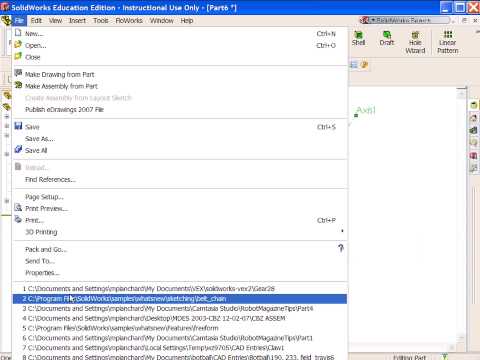This screenshot has width=480, height=360.
Task: Choose Save As... entry
Action: pos(180,139)
